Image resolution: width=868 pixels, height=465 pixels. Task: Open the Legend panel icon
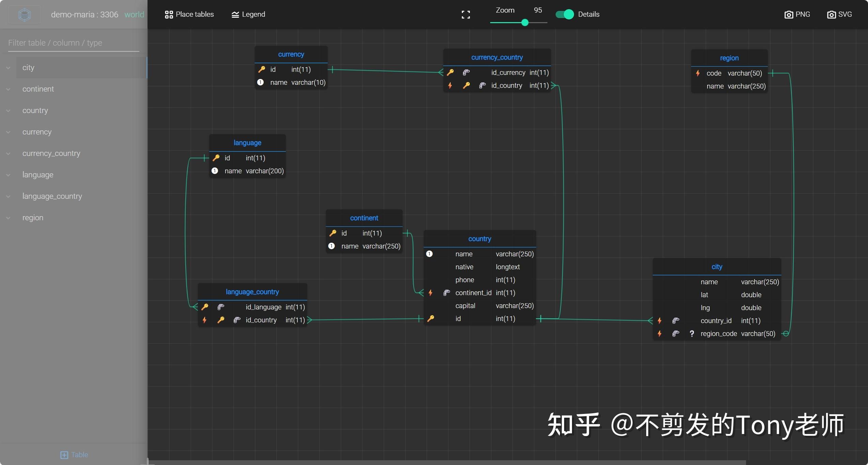[x=235, y=14]
